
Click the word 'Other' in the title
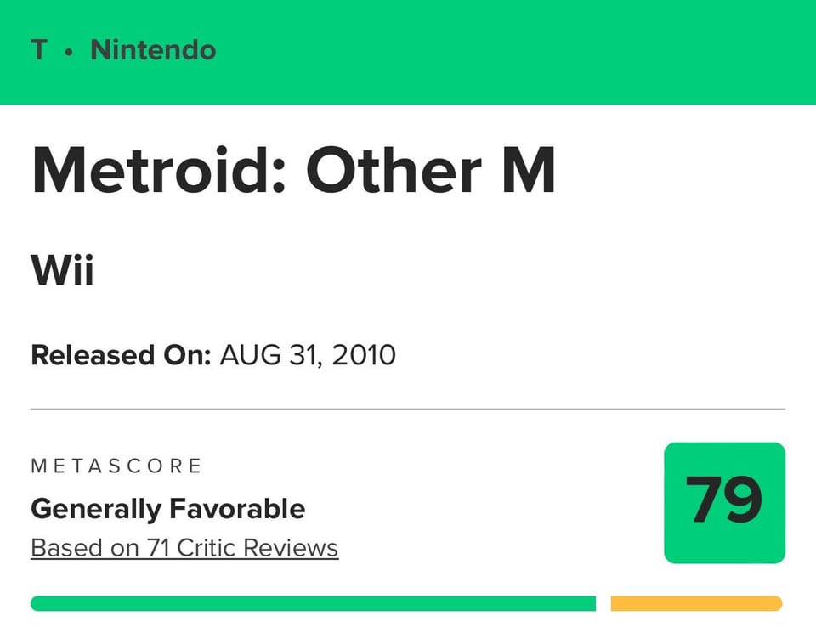click(394, 170)
